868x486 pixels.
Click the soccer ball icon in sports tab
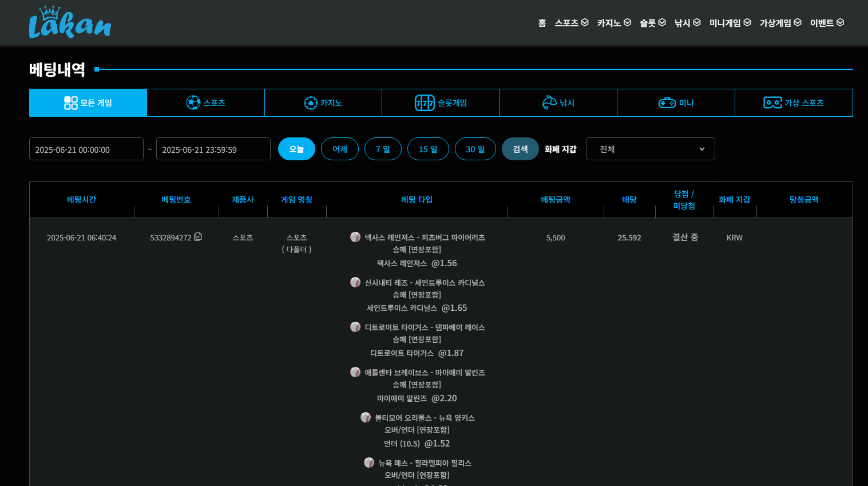[x=193, y=102]
